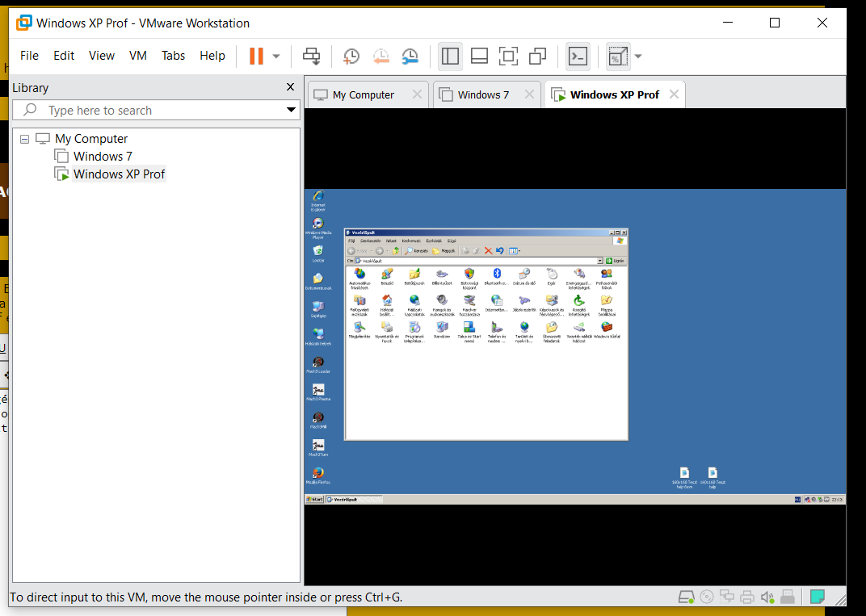Toggle the stretch guest display button
Viewport: 866px width, 616px height.
[x=618, y=56]
